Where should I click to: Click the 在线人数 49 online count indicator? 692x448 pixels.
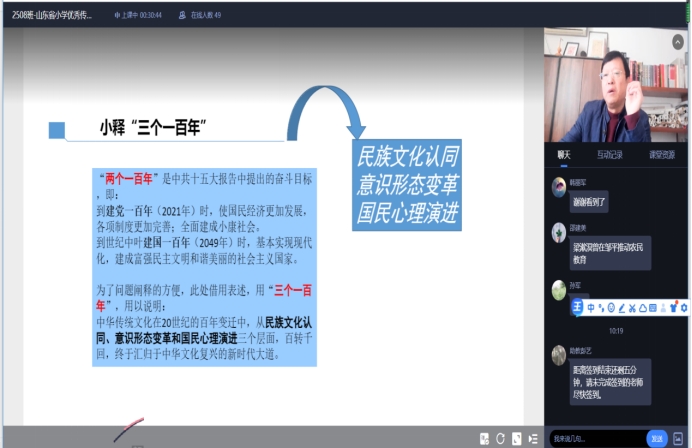200,15
